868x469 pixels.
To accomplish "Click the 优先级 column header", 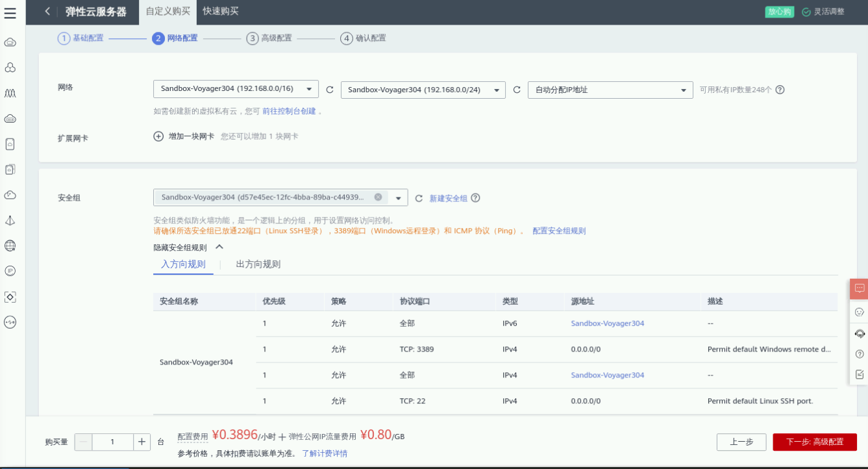I will coord(274,302).
